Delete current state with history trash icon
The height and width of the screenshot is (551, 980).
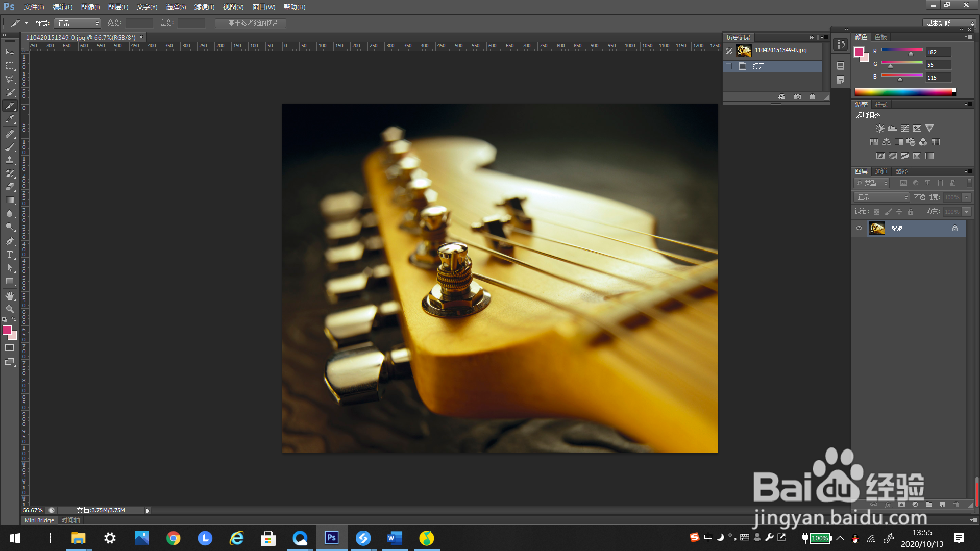(x=813, y=97)
